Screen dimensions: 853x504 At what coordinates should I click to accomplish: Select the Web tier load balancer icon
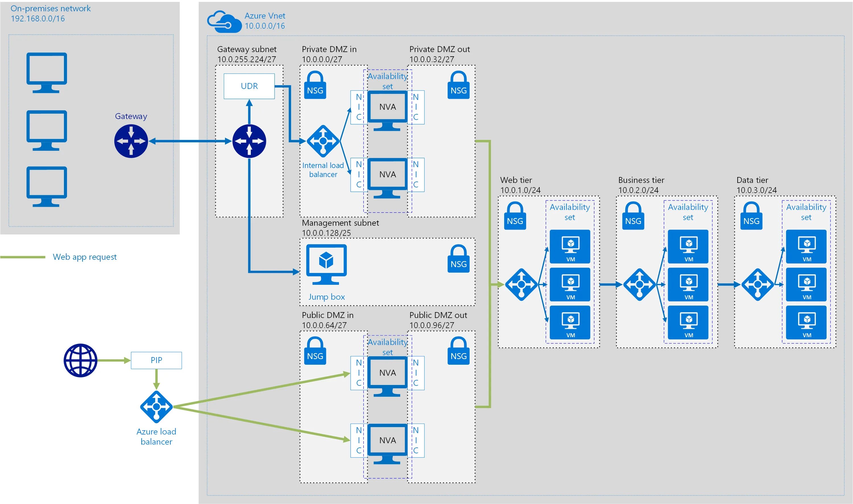coord(521,284)
